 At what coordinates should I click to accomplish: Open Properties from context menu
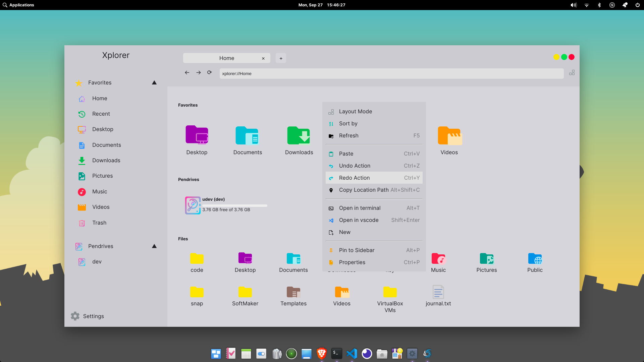352,262
